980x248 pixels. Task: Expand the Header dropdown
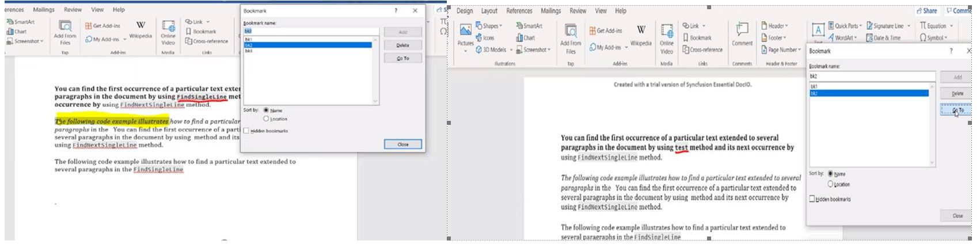[775, 26]
